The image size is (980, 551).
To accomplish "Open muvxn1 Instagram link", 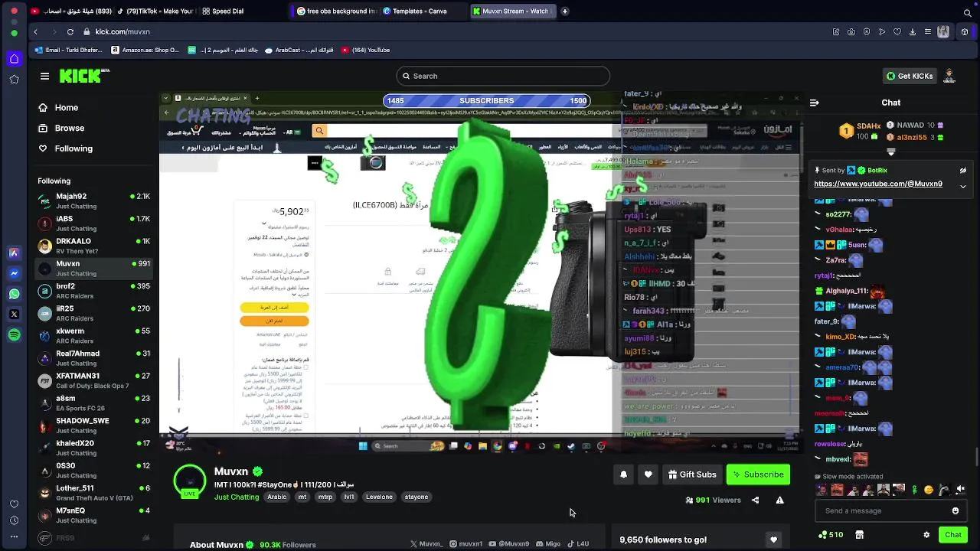I will pos(465,544).
